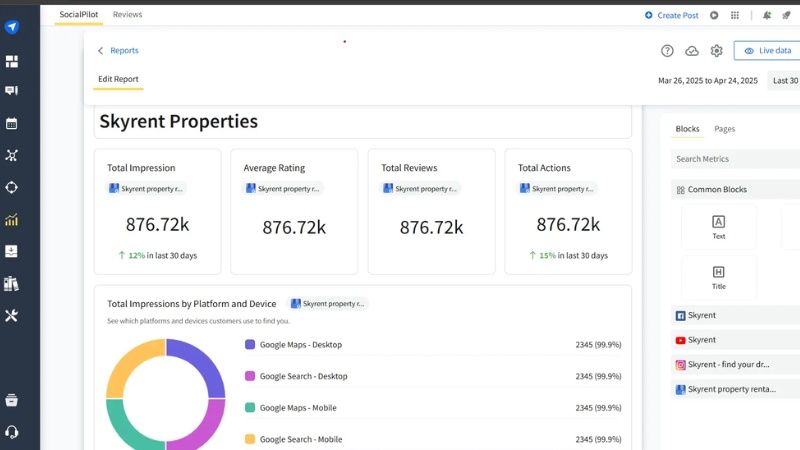Click the purple Google Maps - Desktop swatch
The width and height of the screenshot is (800, 450).
(249, 344)
